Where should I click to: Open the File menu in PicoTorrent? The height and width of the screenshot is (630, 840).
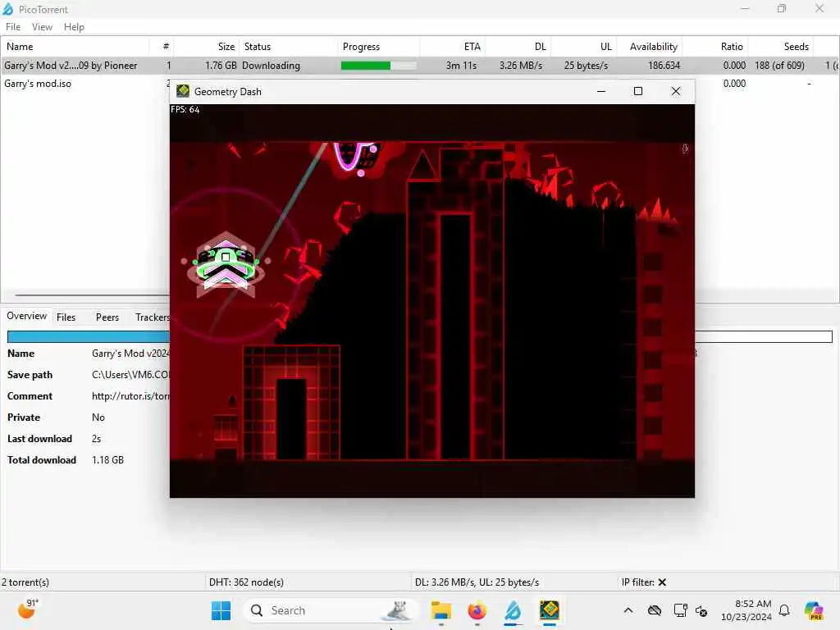tap(13, 27)
